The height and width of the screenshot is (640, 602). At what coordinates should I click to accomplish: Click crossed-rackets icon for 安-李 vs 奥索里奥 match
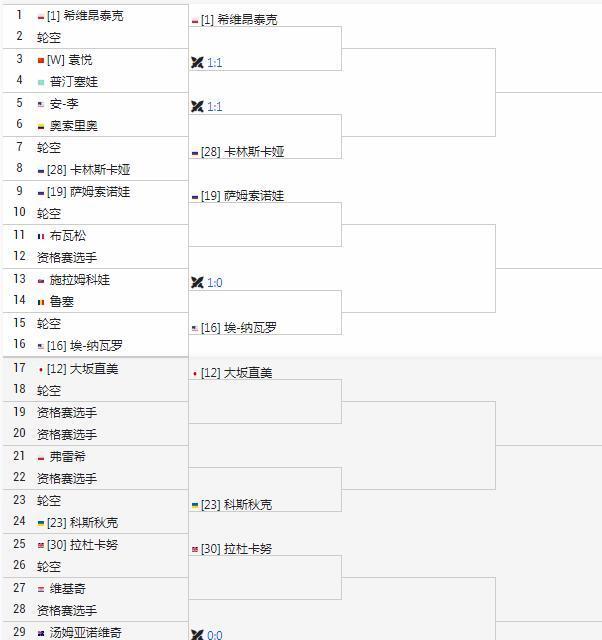(197, 106)
